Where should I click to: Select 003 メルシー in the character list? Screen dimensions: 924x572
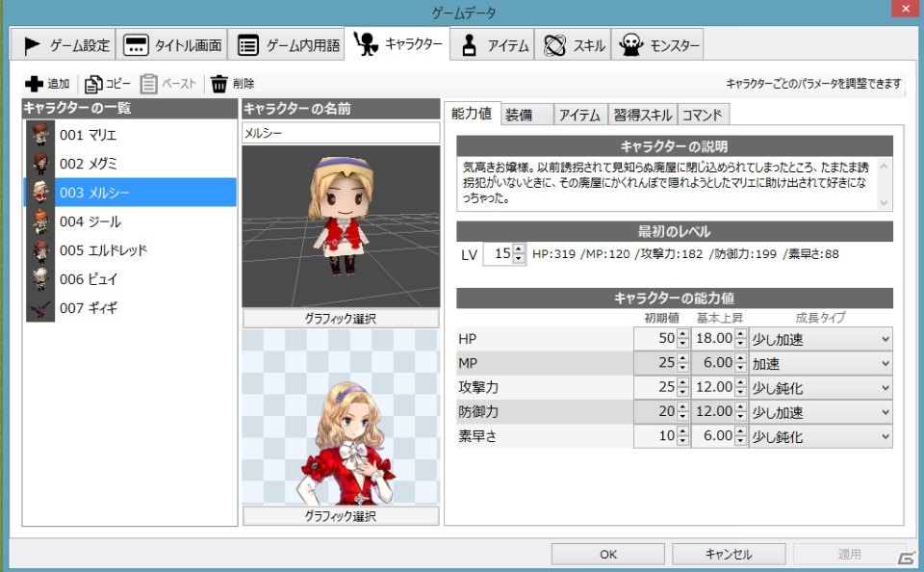[130, 193]
